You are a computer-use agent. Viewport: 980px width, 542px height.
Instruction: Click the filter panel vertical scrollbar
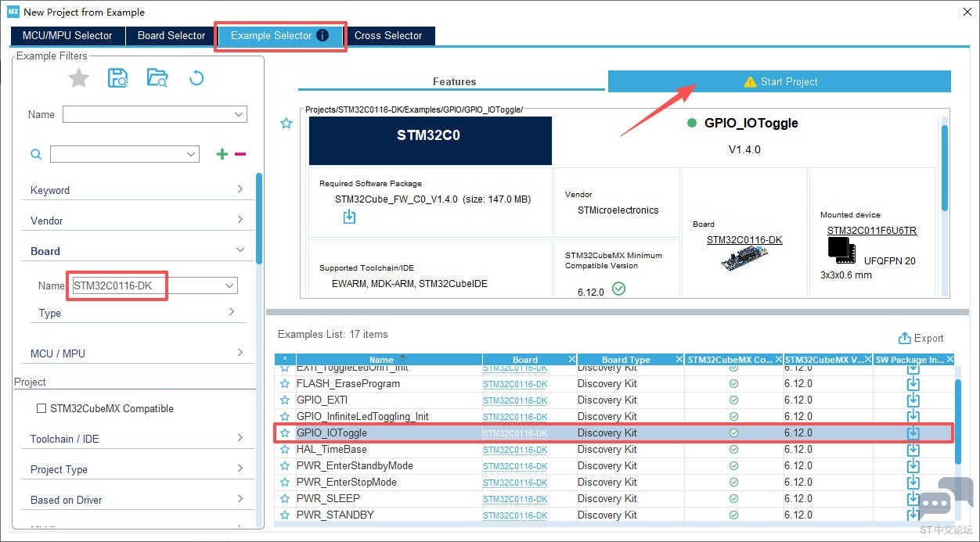(259, 219)
